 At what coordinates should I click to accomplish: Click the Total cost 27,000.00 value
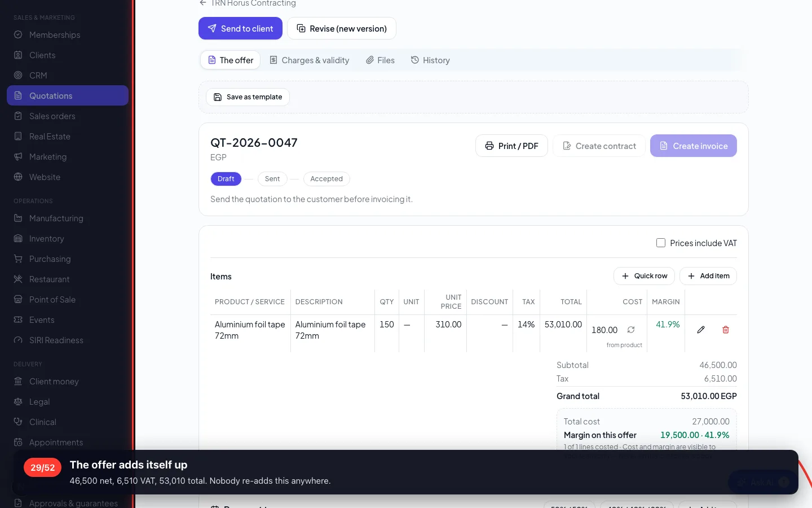[x=710, y=422]
